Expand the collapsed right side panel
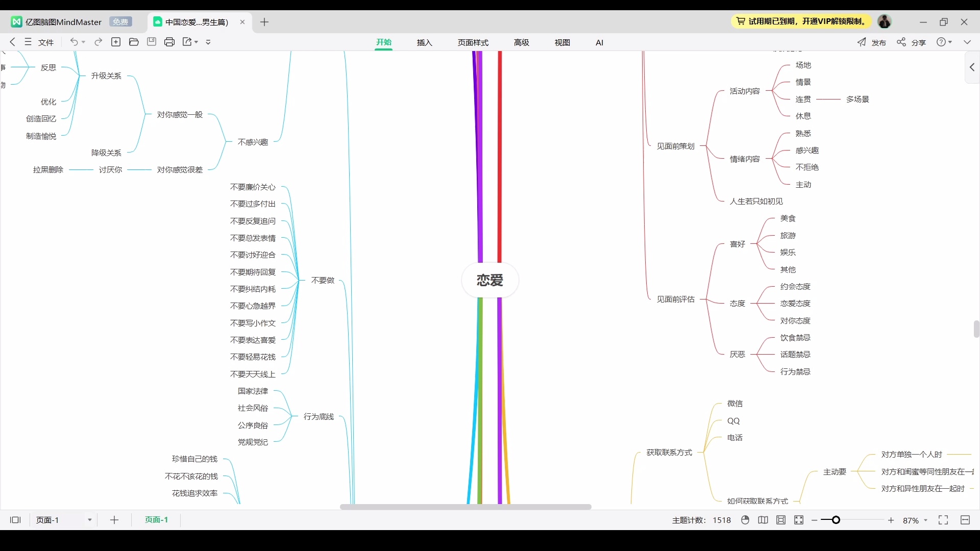 (x=972, y=67)
